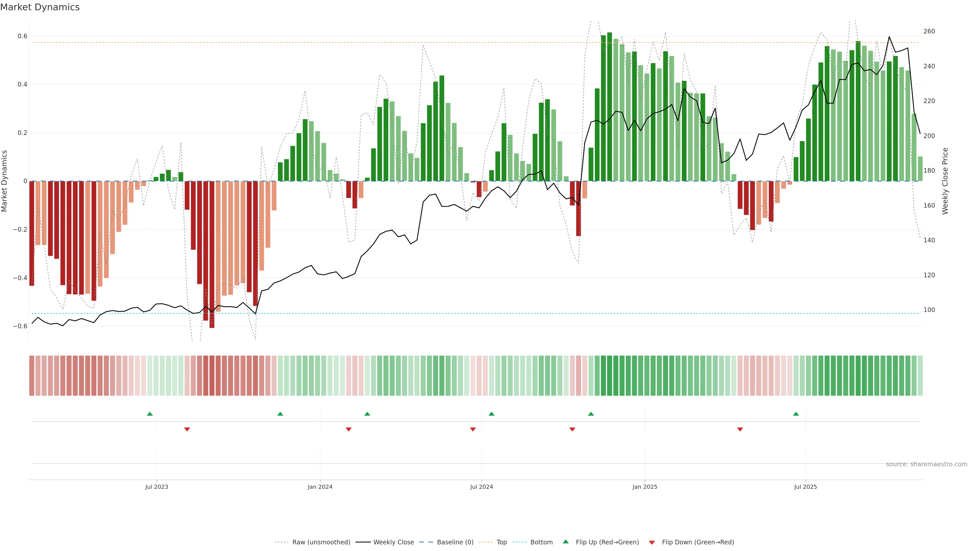
Task: Click the first green flip-up triangle marker
Action: click(x=150, y=414)
